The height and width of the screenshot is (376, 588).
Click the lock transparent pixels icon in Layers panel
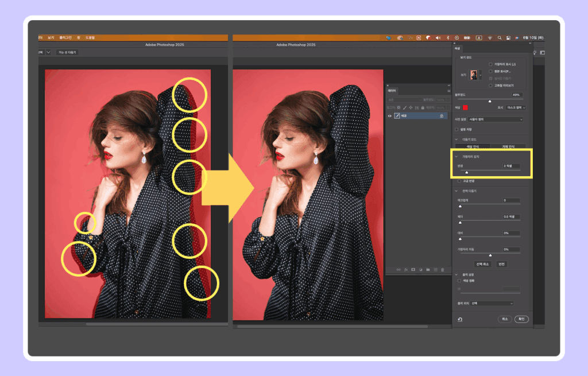coord(399,107)
